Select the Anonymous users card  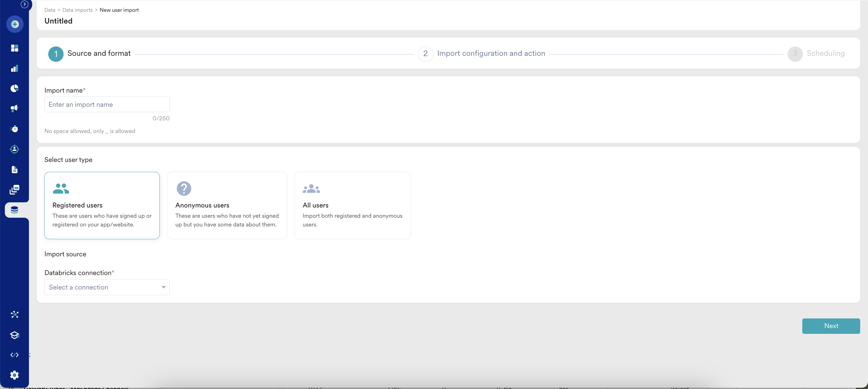click(227, 205)
